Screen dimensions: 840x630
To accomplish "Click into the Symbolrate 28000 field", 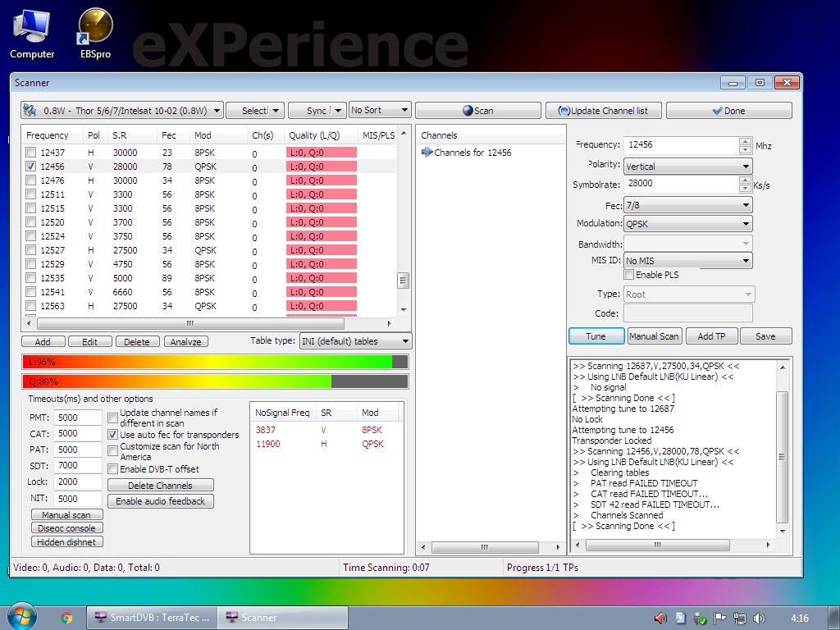I will [681, 183].
